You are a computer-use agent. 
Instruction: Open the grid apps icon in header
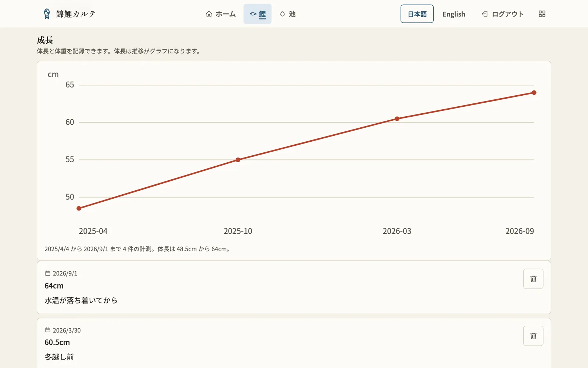click(x=542, y=14)
